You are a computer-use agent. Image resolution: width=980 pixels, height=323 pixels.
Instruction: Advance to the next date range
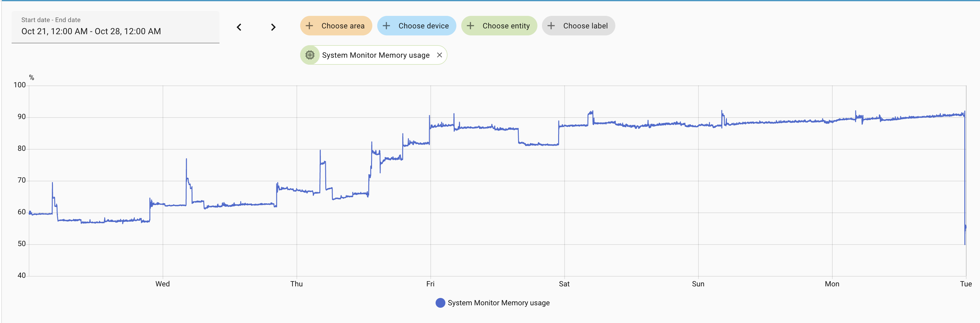pos(273,27)
